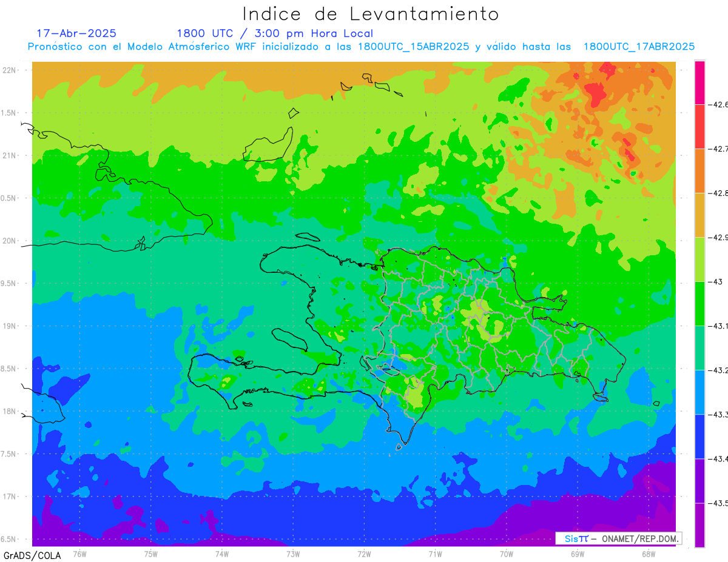
Task: Click the longitude label "73W"
Action: (x=293, y=553)
